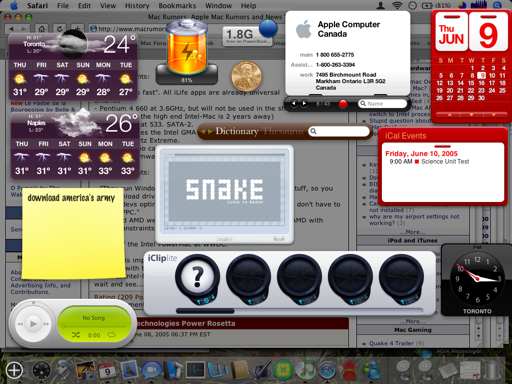This screenshot has width=512, height=384.
Task: Click the user account silhouette menu bar icon
Action: tap(380, 5)
